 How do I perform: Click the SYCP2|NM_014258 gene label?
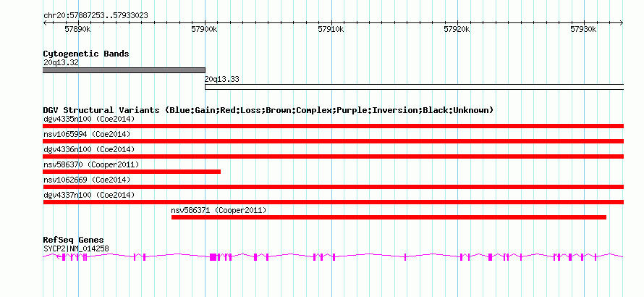pyautogui.click(x=76, y=248)
